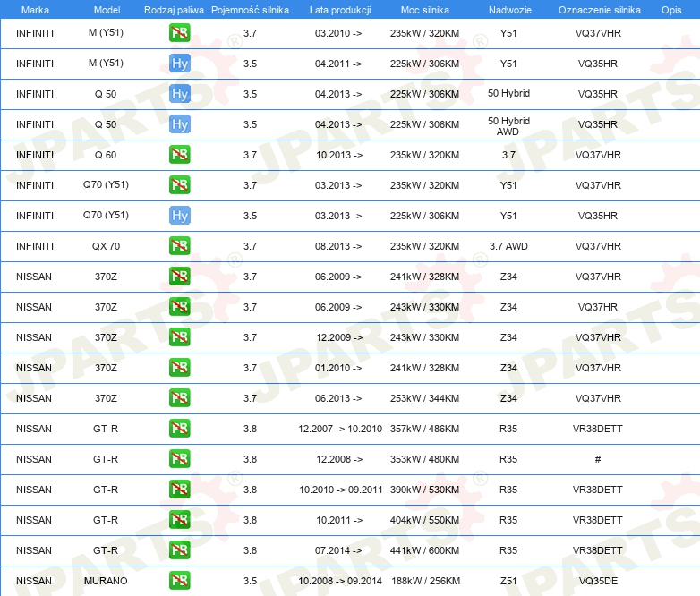The image size is (700, 596).
Task: Click the PB fuel icon for the 253kW 370Z
Action: 180,398
